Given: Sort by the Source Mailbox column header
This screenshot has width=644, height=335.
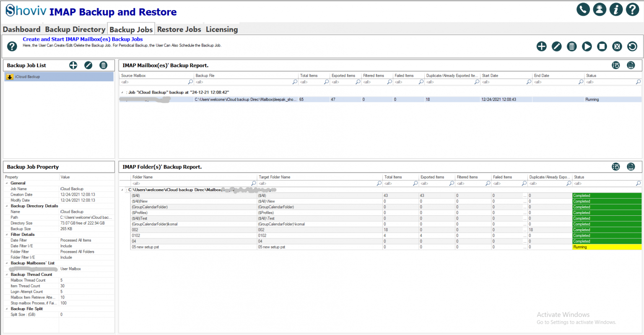Looking at the screenshot, I should 156,76.
